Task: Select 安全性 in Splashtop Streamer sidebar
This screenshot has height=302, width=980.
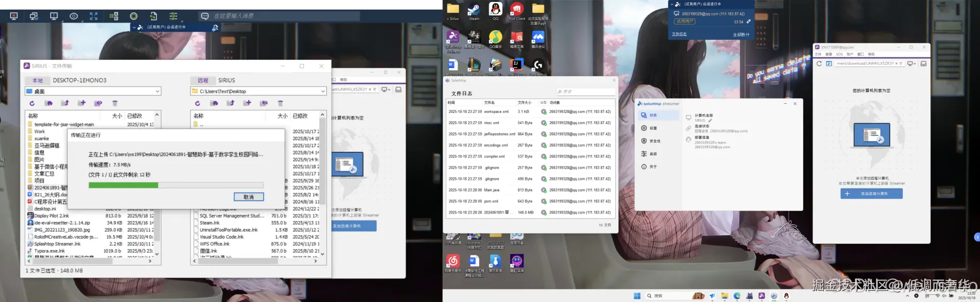Action: coord(659,141)
